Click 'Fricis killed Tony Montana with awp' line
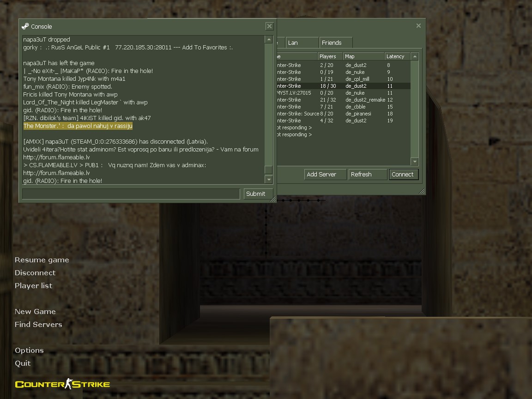 pos(70,94)
